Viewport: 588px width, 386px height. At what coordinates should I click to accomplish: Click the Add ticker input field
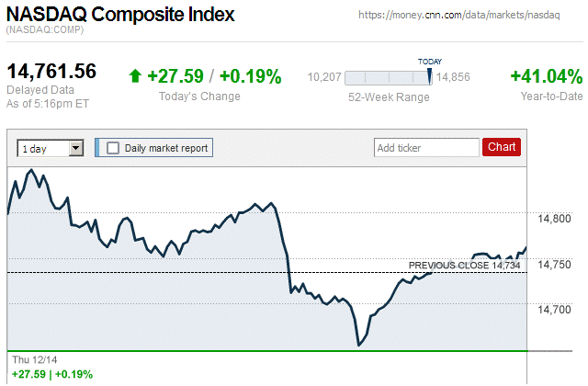(426, 148)
